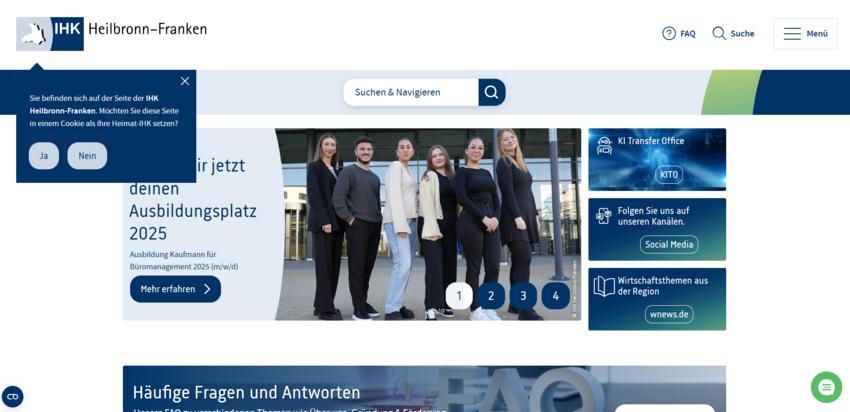Open the cookie settings icon at bottom left
Image resolution: width=850 pixels, height=412 pixels.
click(x=12, y=397)
